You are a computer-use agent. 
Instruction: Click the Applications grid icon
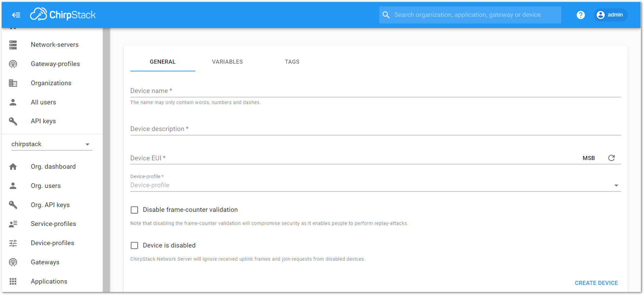pyautogui.click(x=13, y=282)
